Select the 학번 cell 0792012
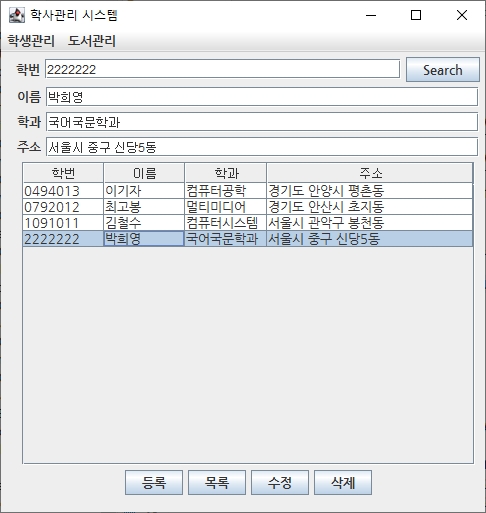Screen dimensions: 486x513 pyautogui.click(x=63, y=207)
